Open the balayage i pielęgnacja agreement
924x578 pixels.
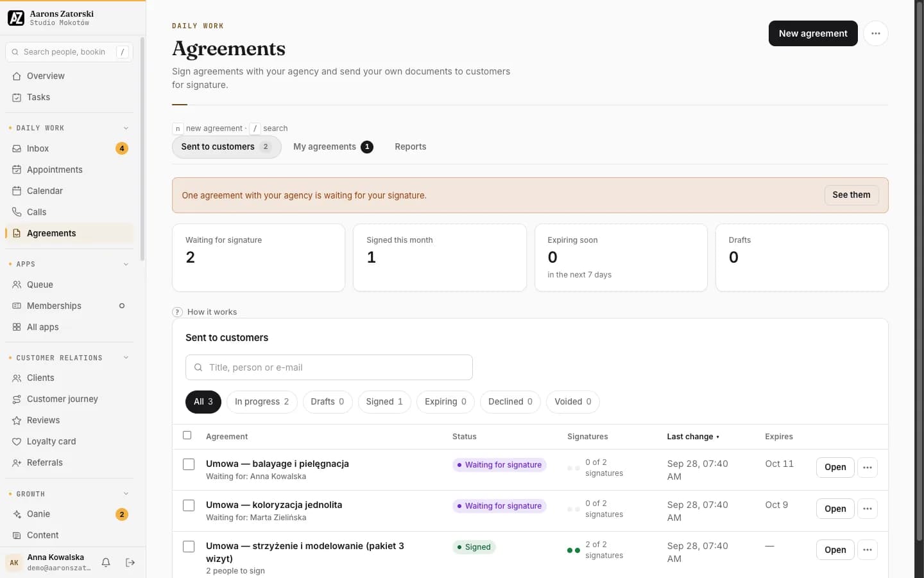pos(835,468)
